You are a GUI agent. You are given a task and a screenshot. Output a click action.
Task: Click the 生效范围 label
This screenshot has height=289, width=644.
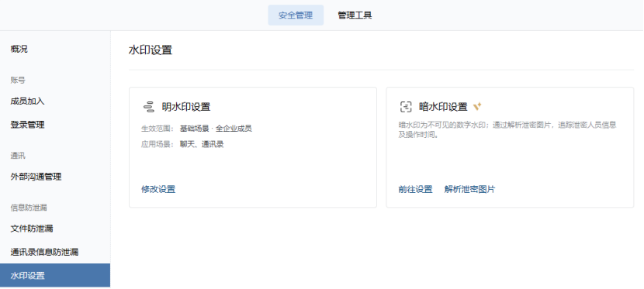(x=158, y=129)
